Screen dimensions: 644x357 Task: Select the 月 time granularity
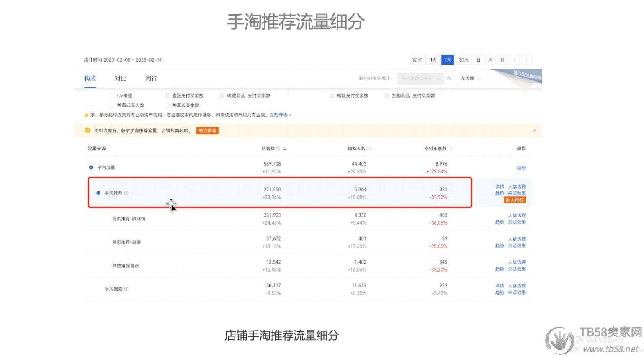502,60
